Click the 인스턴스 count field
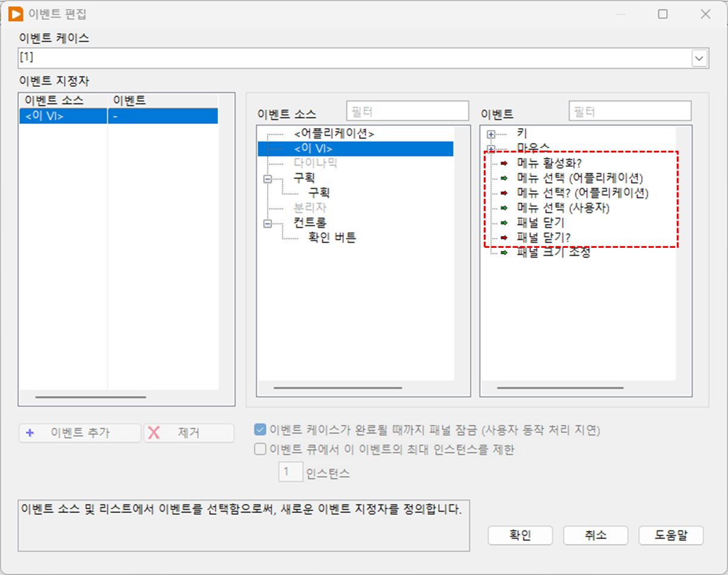Image resolution: width=728 pixels, height=575 pixels. (290, 473)
